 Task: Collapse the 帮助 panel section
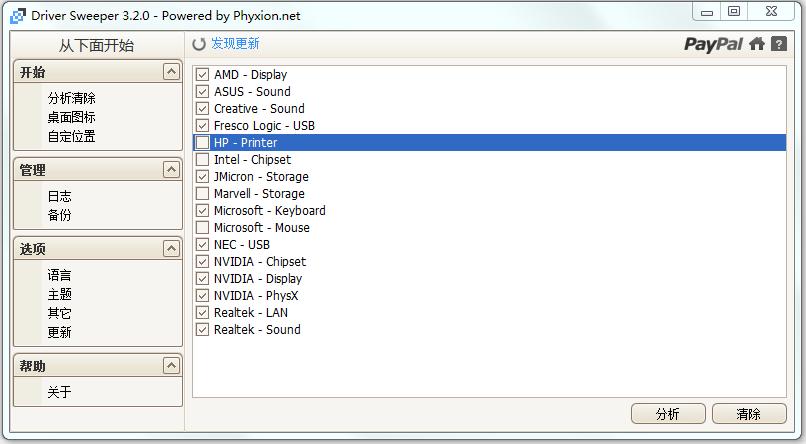(x=171, y=367)
